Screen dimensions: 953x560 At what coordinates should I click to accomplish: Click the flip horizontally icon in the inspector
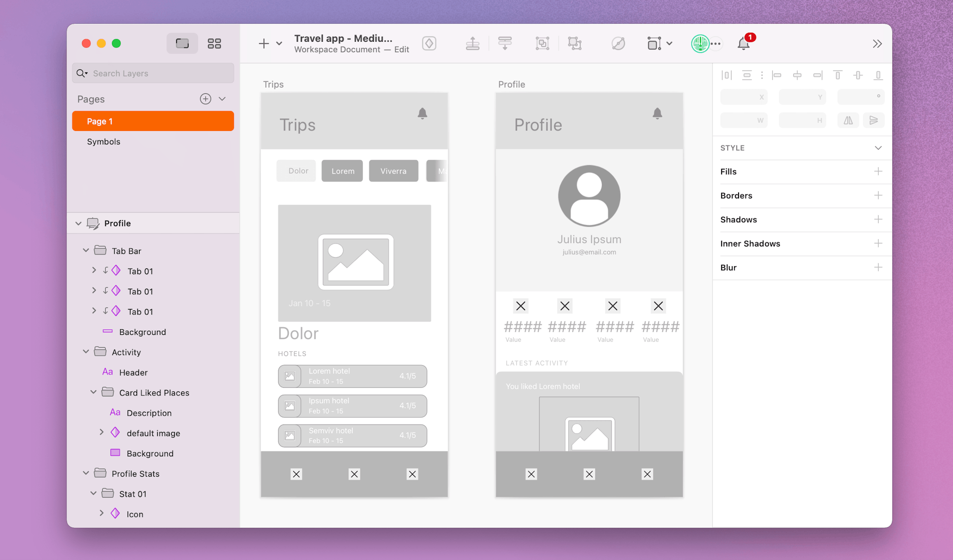tap(848, 120)
